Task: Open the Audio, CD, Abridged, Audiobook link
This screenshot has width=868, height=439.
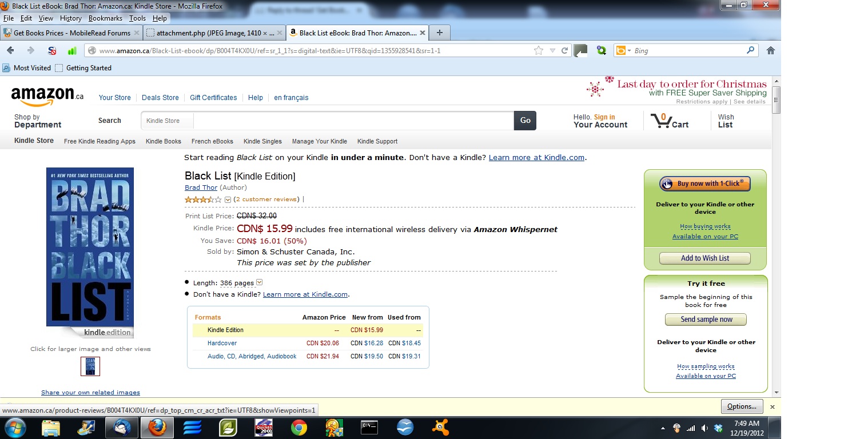Action: click(252, 357)
